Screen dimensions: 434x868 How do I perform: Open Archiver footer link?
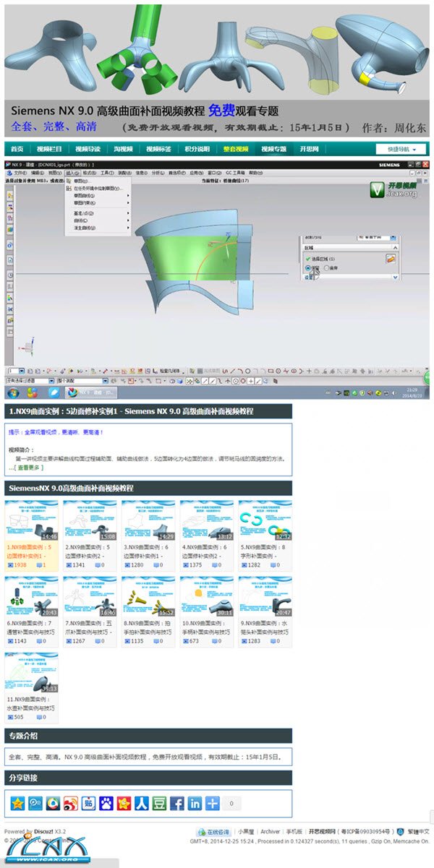pyautogui.click(x=270, y=832)
